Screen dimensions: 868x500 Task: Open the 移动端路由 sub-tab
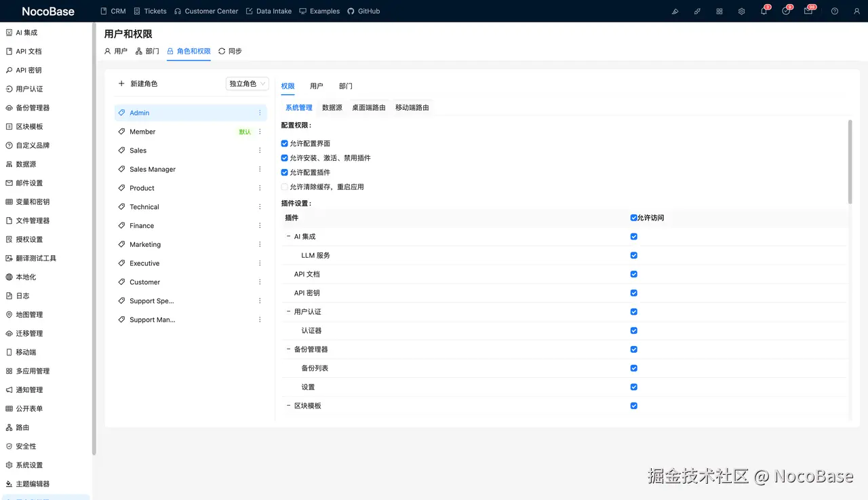412,107
